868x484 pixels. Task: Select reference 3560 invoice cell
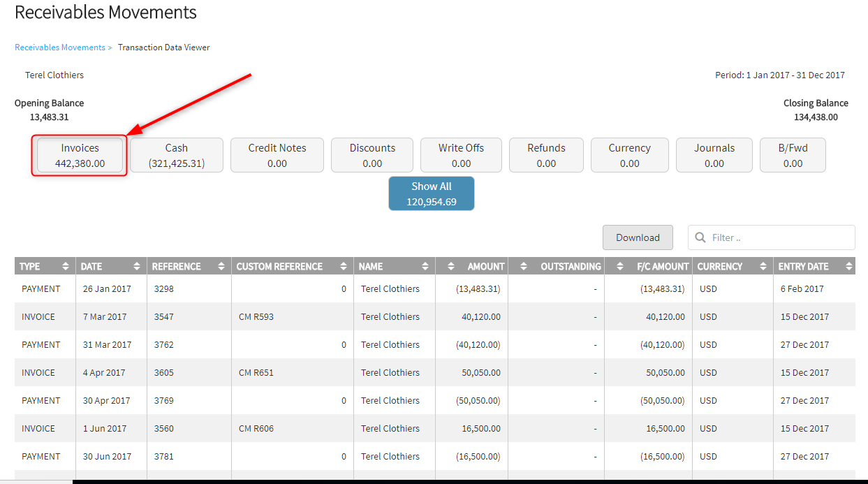click(x=164, y=428)
